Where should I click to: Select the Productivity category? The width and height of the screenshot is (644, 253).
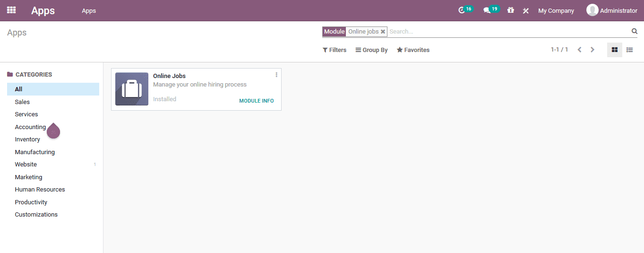point(53,202)
